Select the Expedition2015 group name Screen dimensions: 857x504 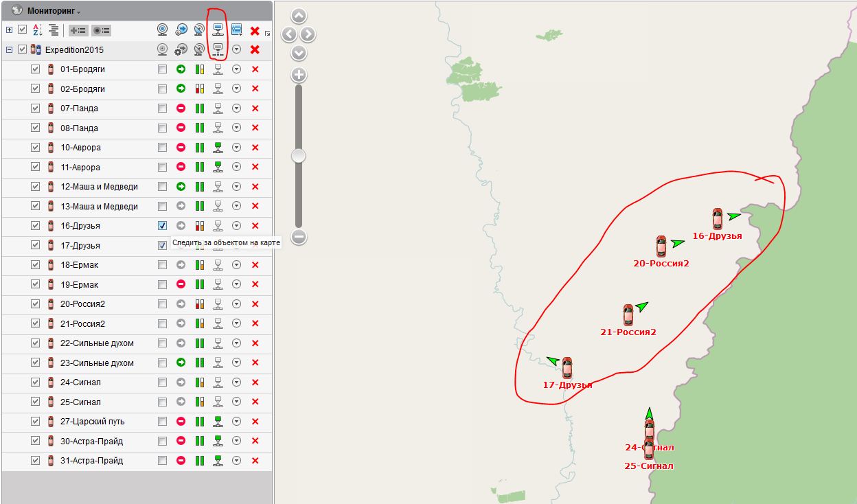[74, 50]
